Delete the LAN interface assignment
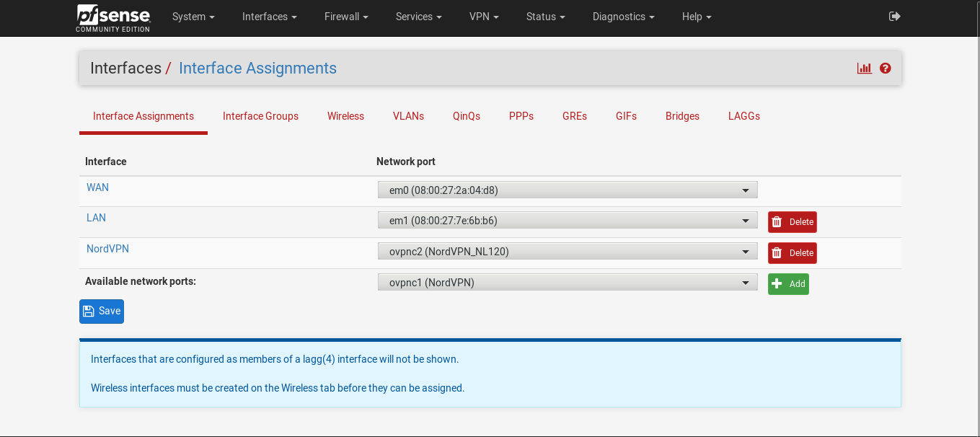 tap(792, 222)
